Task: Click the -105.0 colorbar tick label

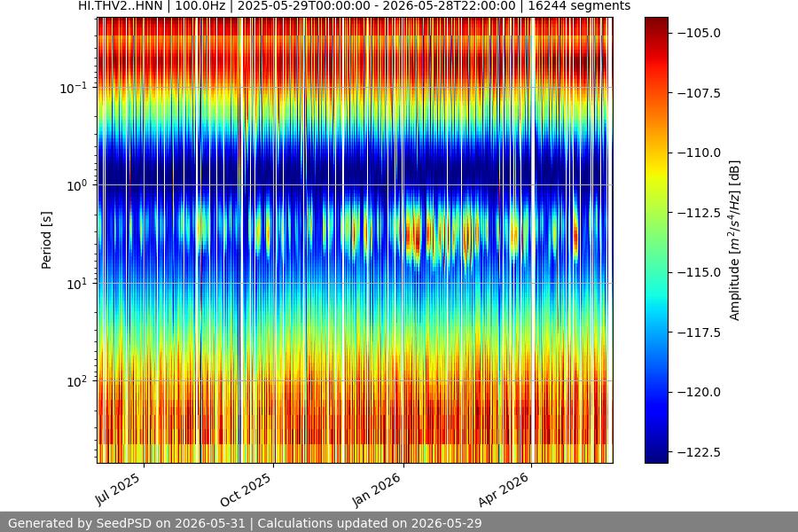Action: [x=699, y=33]
